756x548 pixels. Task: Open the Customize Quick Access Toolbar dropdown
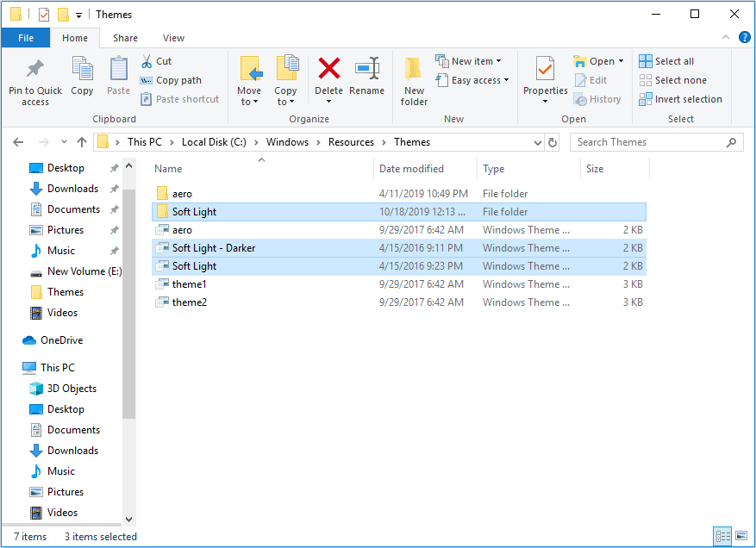(x=78, y=16)
